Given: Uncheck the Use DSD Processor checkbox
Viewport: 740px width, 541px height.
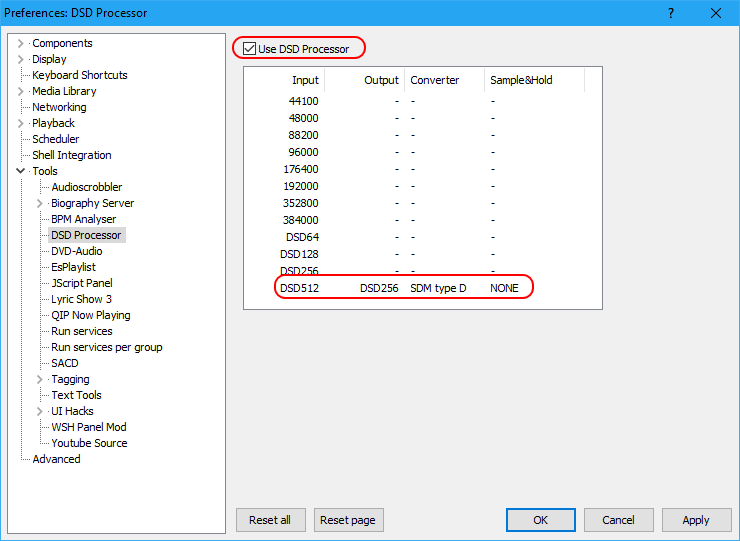Looking at the screenshot, I should pos(249,48).
